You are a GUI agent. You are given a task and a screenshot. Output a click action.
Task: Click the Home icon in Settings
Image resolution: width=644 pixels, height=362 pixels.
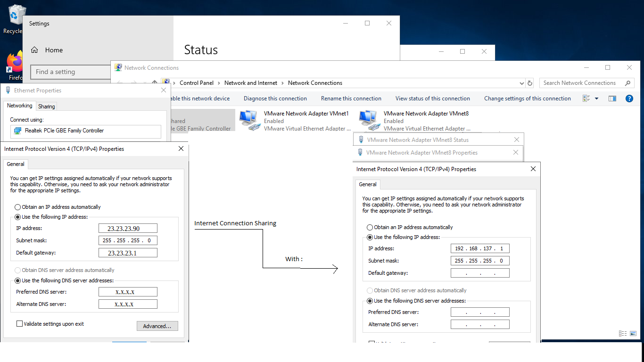[x=34, y=50]
